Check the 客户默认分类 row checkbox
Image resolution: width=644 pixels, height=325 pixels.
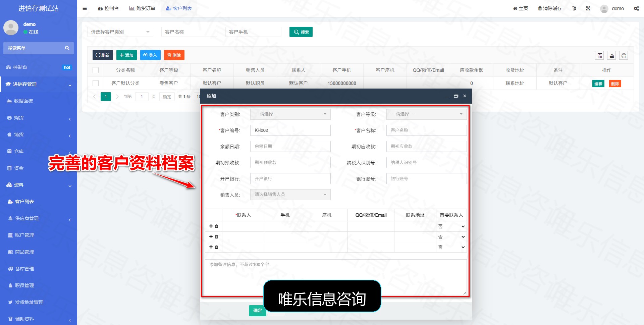[x=96, y=83]
